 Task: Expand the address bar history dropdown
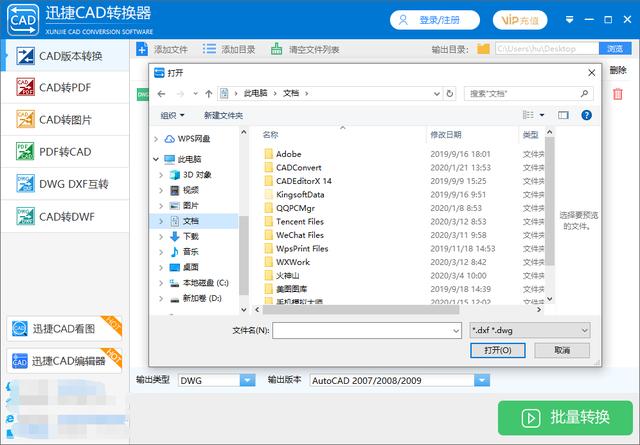[437, 93]
